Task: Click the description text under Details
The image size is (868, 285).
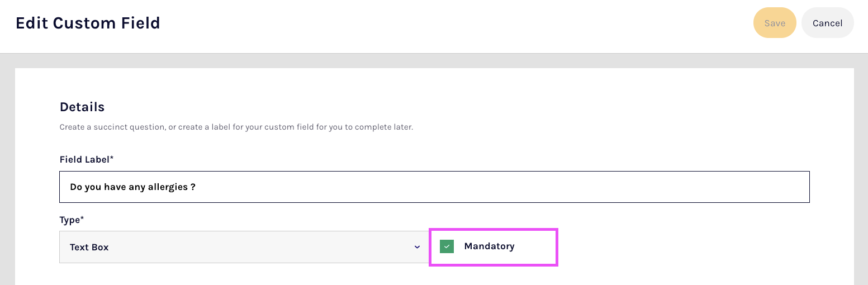Action: tap(236, 127)
